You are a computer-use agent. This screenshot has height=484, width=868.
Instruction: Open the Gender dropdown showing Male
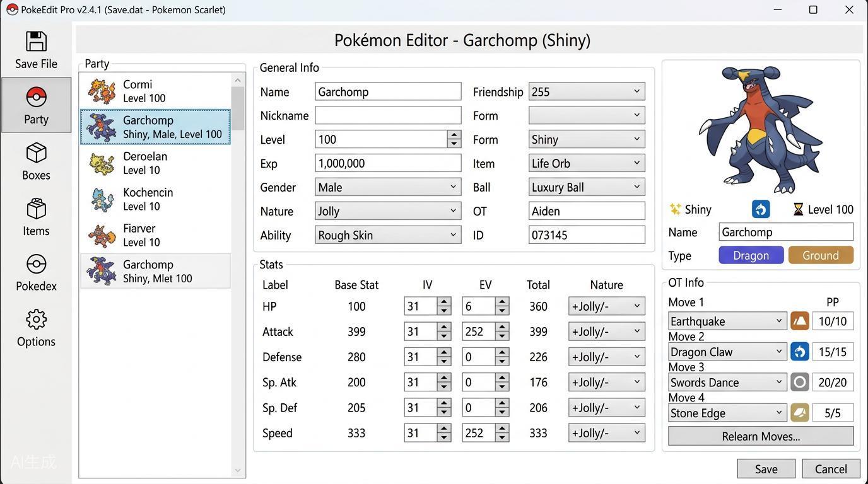tap(388, 187)
